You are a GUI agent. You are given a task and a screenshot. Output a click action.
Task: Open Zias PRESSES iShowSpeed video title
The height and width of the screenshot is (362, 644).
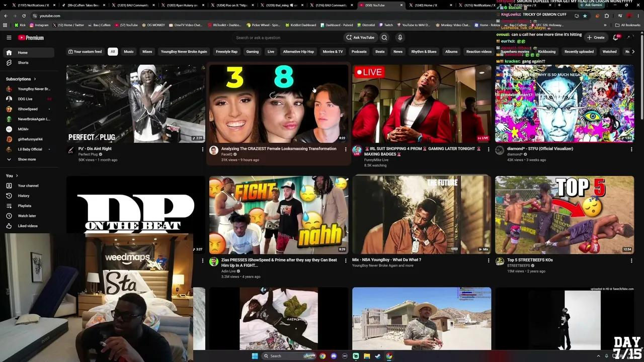279,262
